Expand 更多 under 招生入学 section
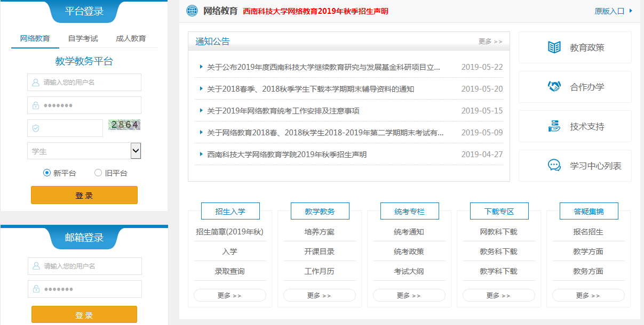Screen dimensions: 644x325 pyautogui.click(x=229, y=295)
